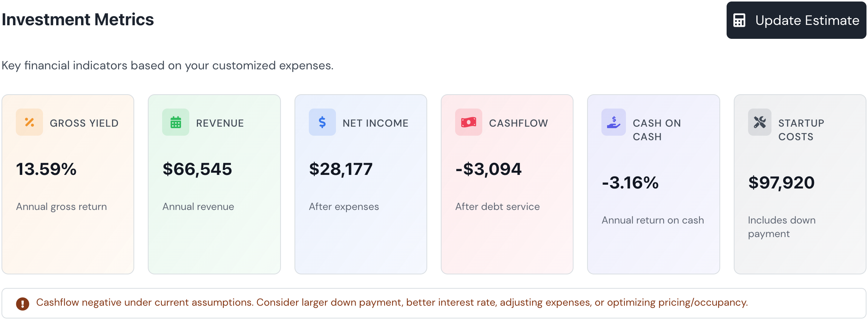This screenshot has width=868, height=320.
Task: Click the 'Includes down payment' caption
Action: [x=781, y=227]
